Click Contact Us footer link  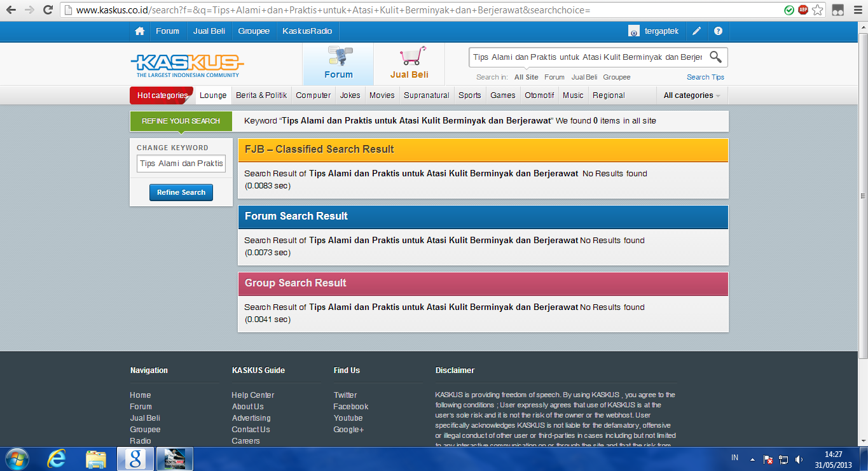(251, 430)
